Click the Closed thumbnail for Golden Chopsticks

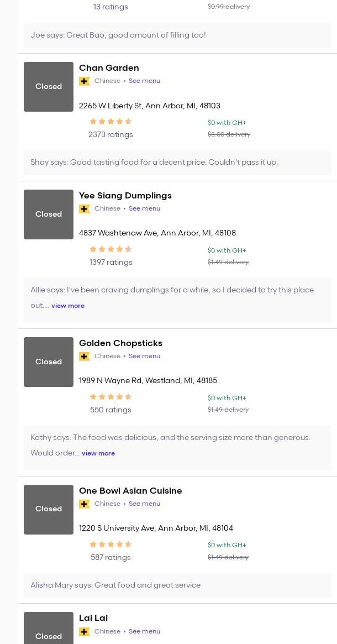49,362
